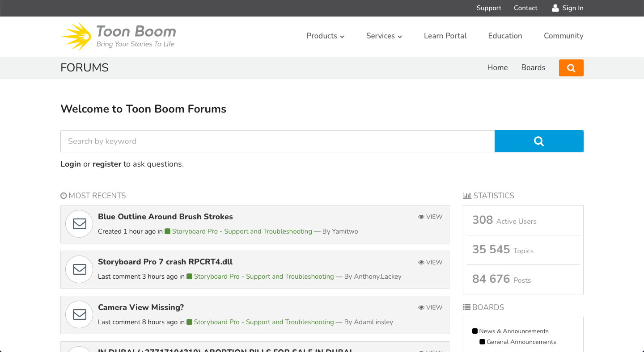Image resolution: width=644 pixels, height=352 pixels.
Task: Click the clock icon by Most Recents
Action: (x=64, y=196)
